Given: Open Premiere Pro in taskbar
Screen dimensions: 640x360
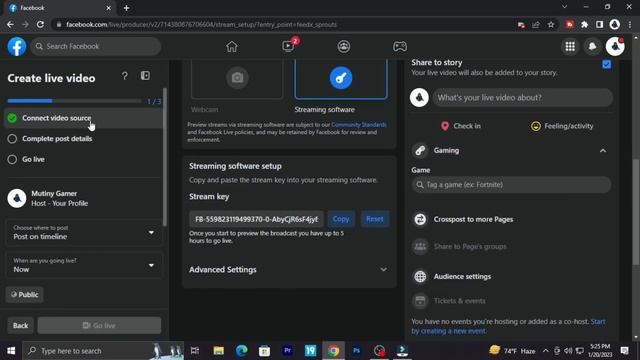Looking at the screenshot, I should click(287, 351).
